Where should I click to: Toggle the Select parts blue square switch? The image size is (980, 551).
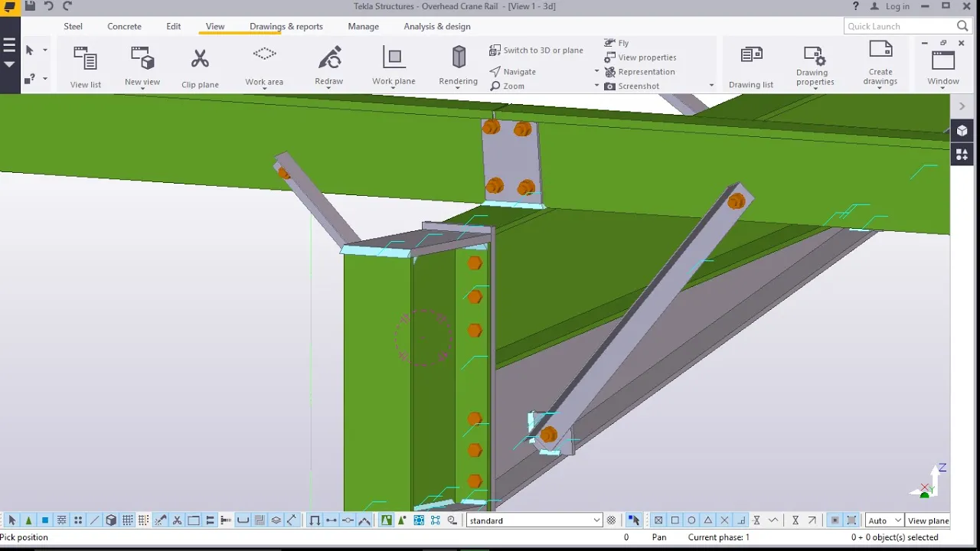pyautogui.click(x=45, y=520)
